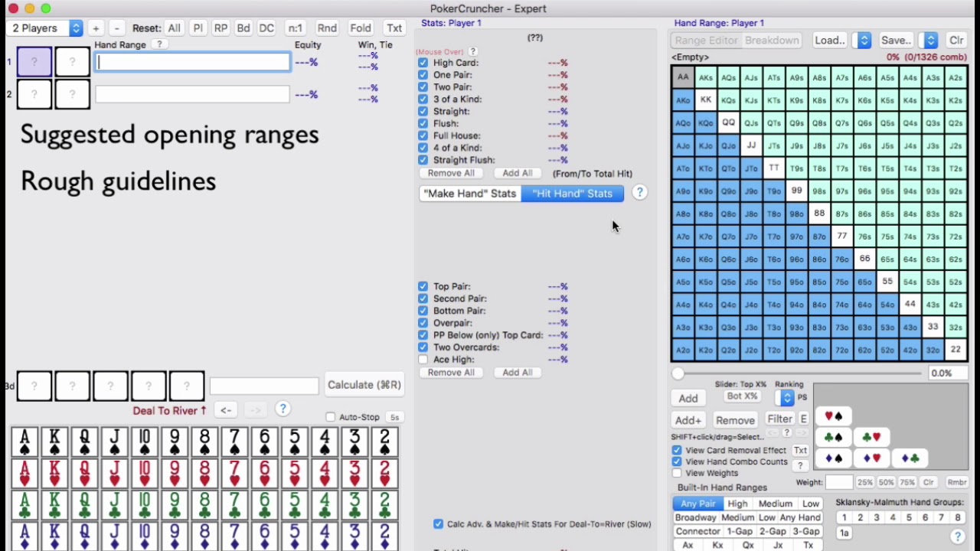Viewport: 980px width, 551px height.
Task: Click the first board card slot
Action: pyautogui.click(x=34, y=386)
